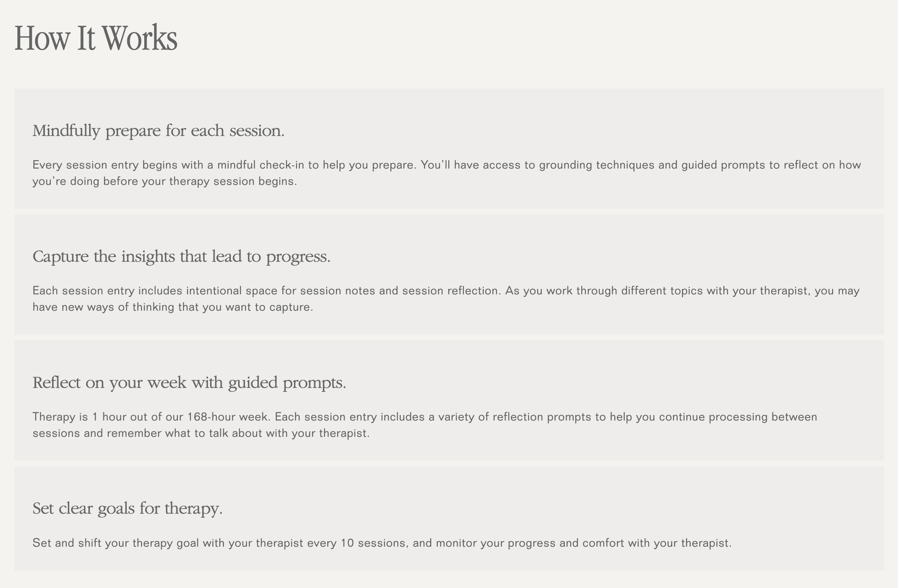
Task: Select the "Set clear goals for therapy" heading
Action: point(128,508)
